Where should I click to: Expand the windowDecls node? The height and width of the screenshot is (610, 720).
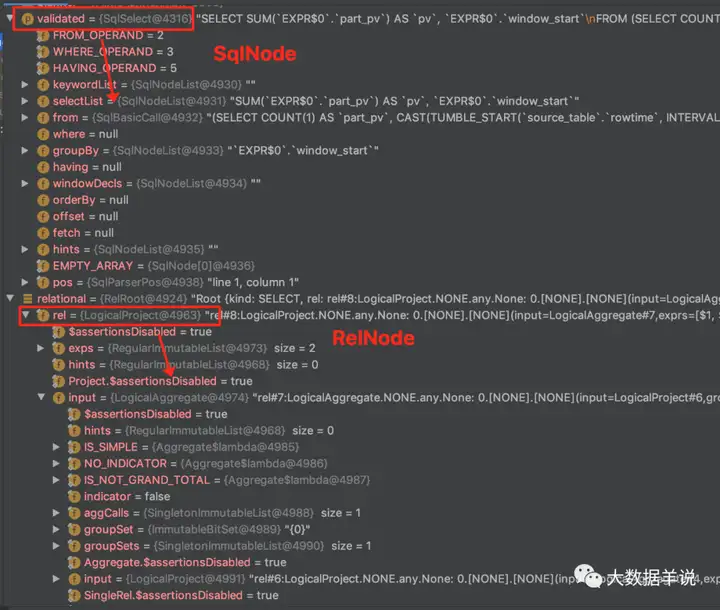[25, 183]
